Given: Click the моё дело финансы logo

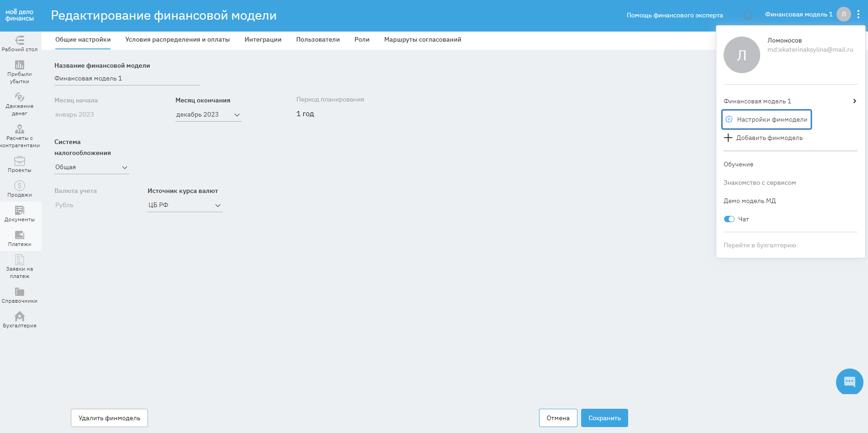Looking at the screenshot, I should (x=20, y=15).
